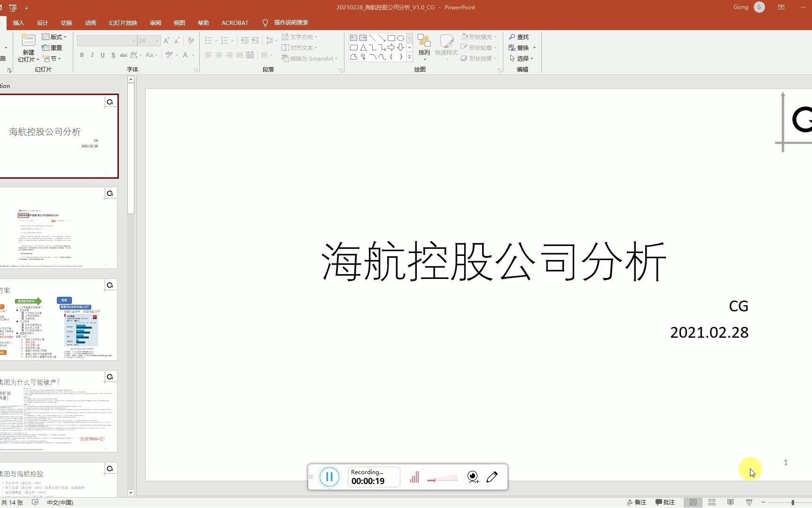This screenshot has width=812, height=508.
Task: Click the decrease indent icon
Action: 245,41
